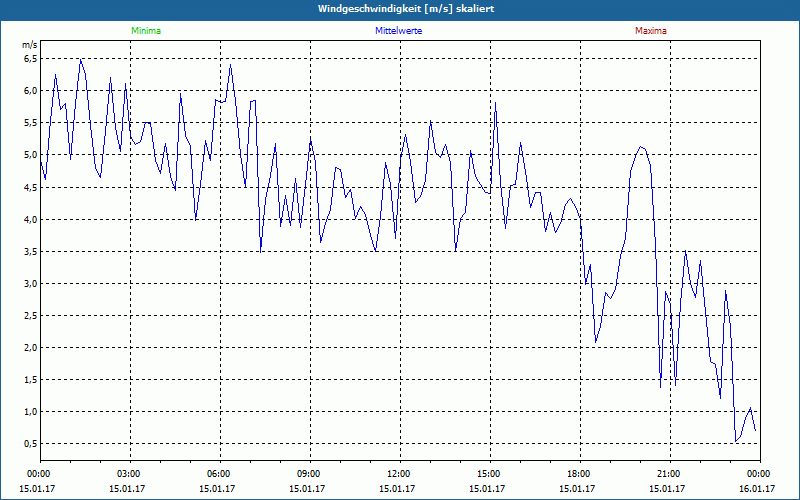Click the 3,0 y-axis value

[31, 284]
